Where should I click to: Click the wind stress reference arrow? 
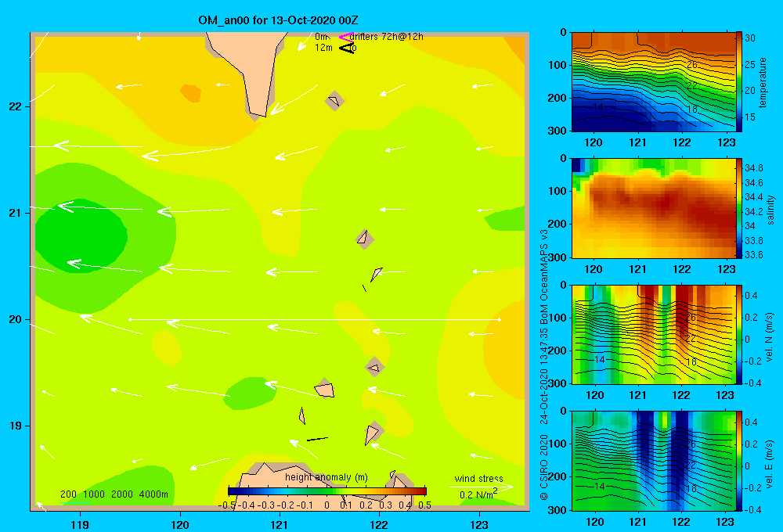tap(481, 487)
